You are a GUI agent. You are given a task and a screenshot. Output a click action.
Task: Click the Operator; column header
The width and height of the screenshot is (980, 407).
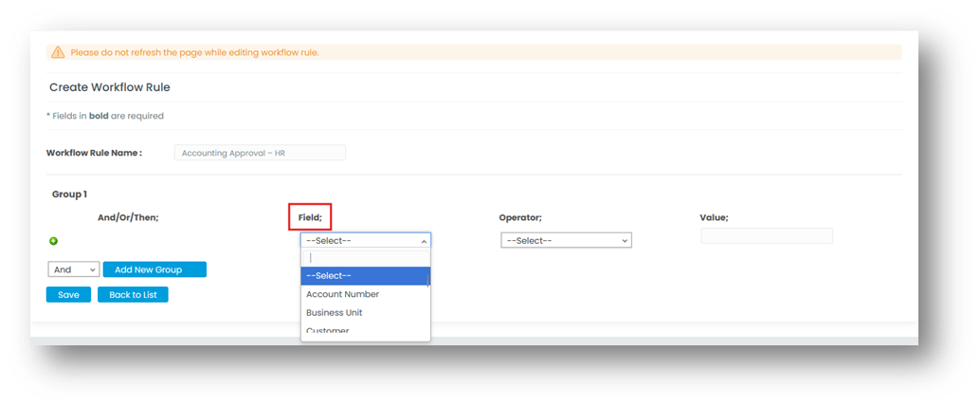(520, 217)
